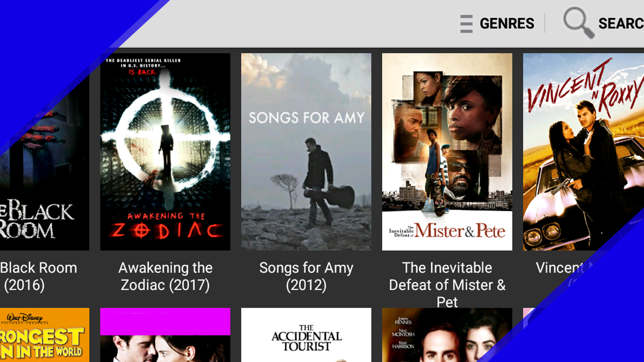The image size is (644, 362).
Task: Click the Vincent title text below poster
Action: point(560,268)
